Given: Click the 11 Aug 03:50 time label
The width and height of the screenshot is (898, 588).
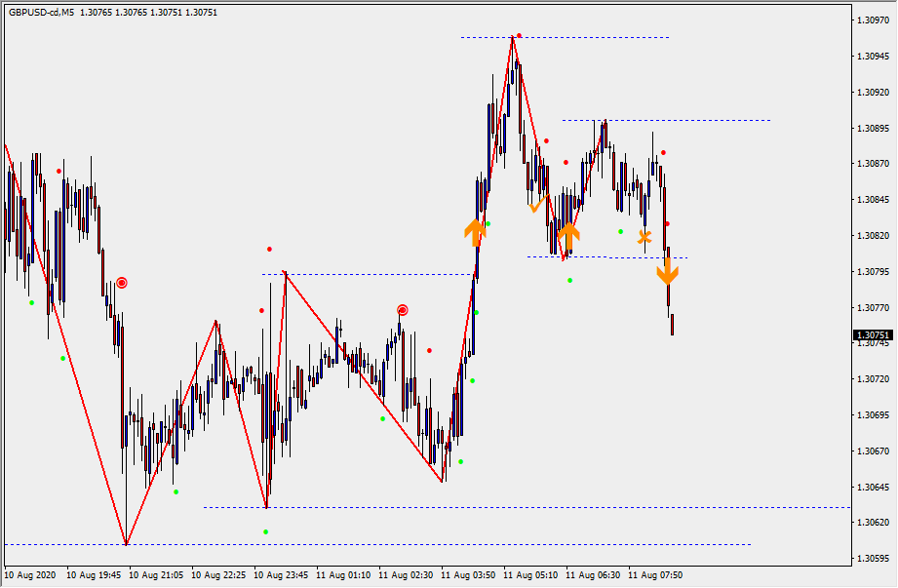Looking at the screenshot, I should click(468, 575).
